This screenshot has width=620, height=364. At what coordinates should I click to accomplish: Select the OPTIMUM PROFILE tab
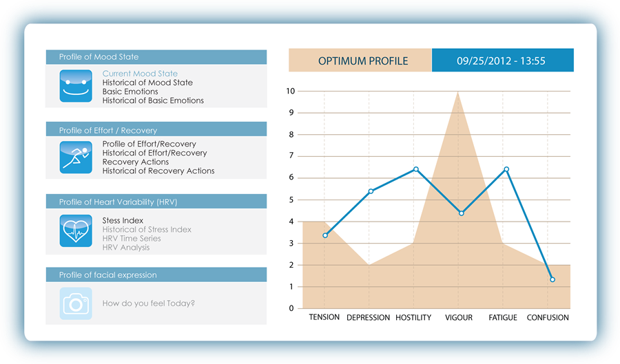pyautogui.click(x=362, y=61)
